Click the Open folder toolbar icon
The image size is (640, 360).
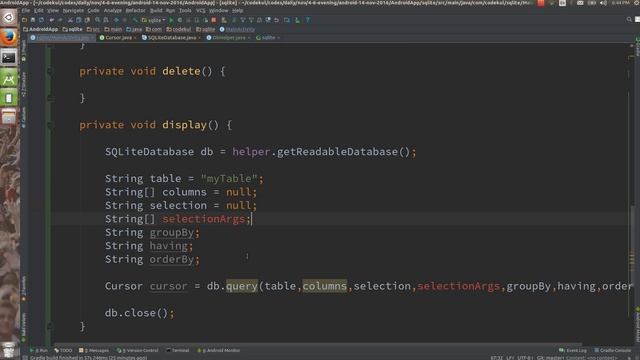pos(25,20)
